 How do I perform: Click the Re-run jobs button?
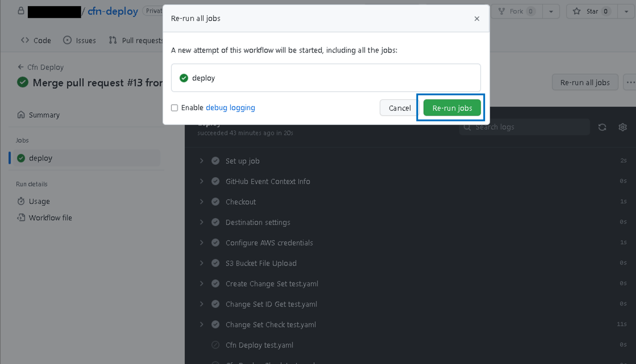[x=452, y=108]
